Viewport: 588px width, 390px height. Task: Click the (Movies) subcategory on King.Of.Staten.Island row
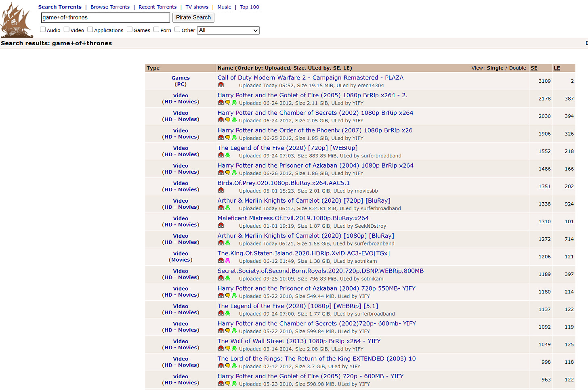[181, 260]
